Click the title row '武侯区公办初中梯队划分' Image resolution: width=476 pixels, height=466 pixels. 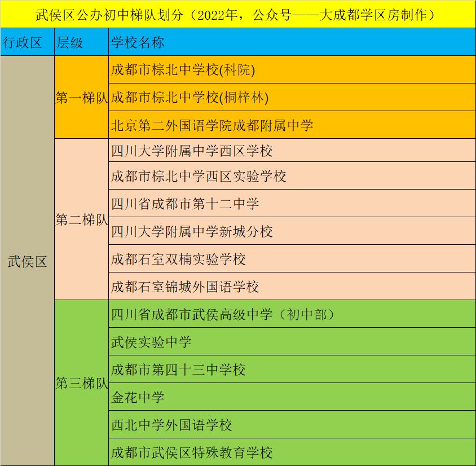(238, 14)
